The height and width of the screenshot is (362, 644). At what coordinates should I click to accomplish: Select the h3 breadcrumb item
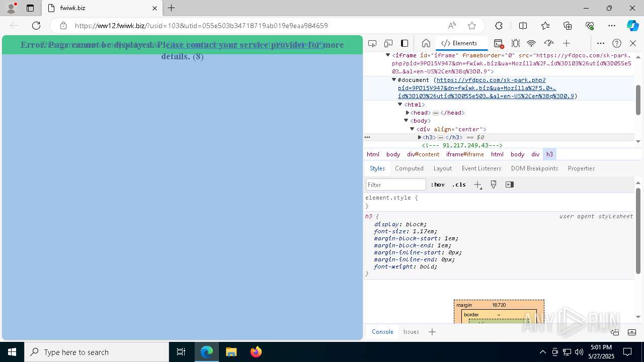(549, 154)
